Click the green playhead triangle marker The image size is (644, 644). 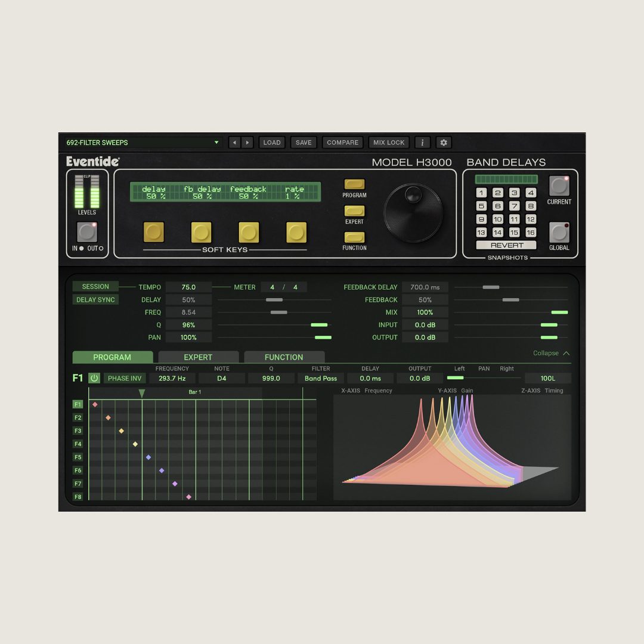142,394
